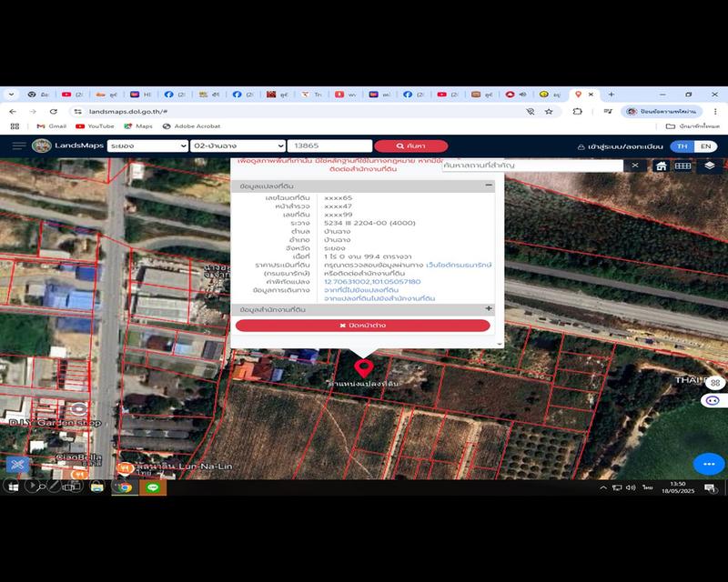
Task: Click the measurement ruler icon
Action: coord(683,166)
